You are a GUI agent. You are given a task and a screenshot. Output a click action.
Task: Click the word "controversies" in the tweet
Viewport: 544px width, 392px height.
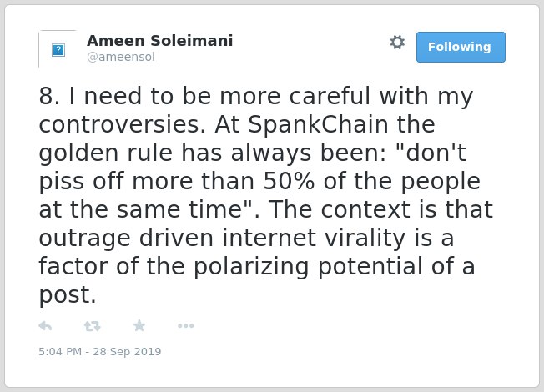(x=122, y=124)
